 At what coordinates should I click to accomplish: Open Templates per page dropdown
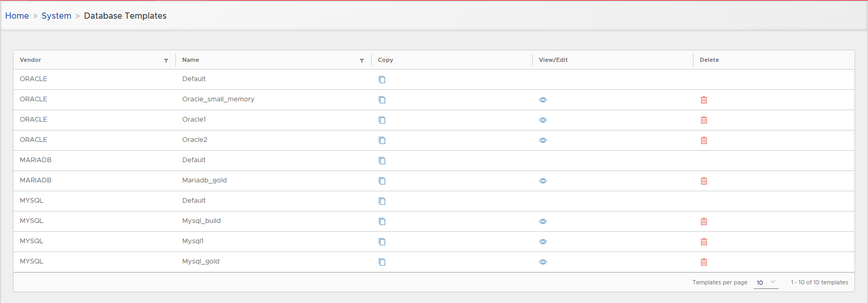click(x=766, y=282)
